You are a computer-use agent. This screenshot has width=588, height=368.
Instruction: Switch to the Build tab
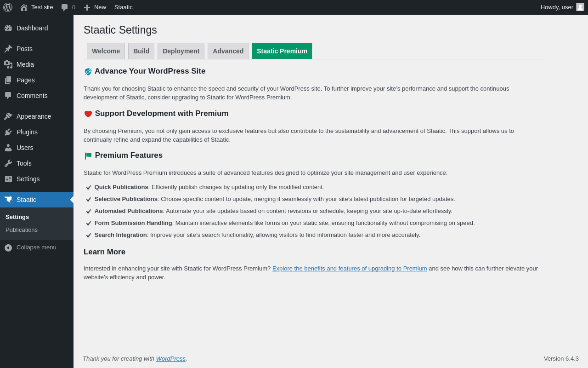click(x=141, y=51)
